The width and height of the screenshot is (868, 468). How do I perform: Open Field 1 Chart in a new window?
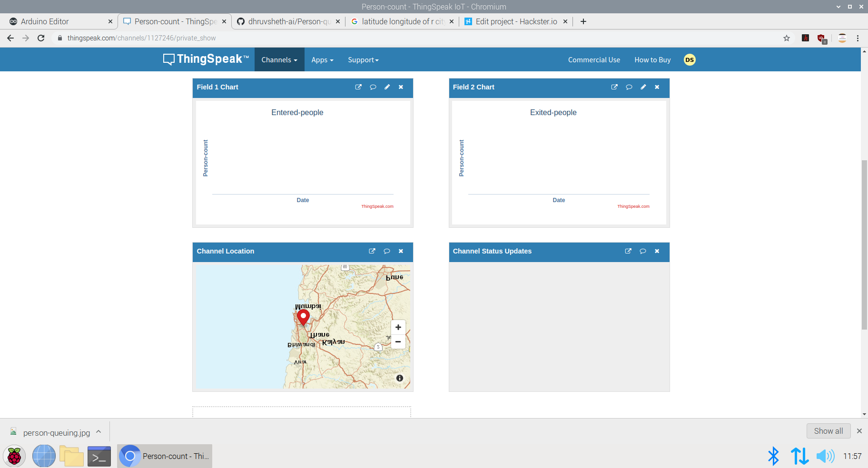pos(358,87)
